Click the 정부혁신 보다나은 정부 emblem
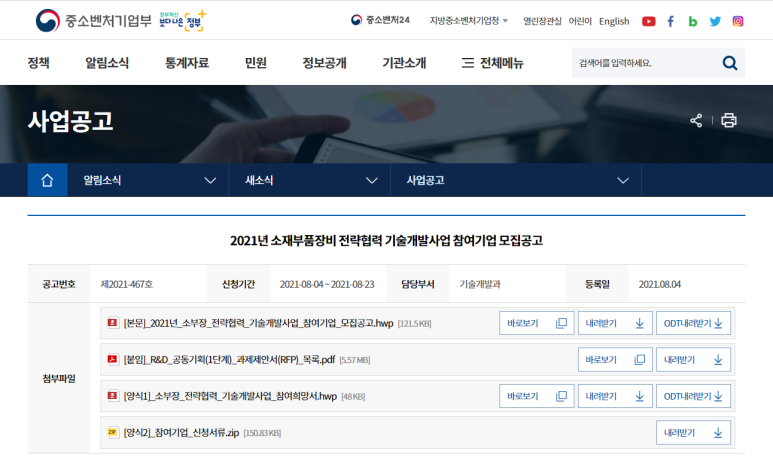This screenshot has width=773, height=472. tap(182, 21)
